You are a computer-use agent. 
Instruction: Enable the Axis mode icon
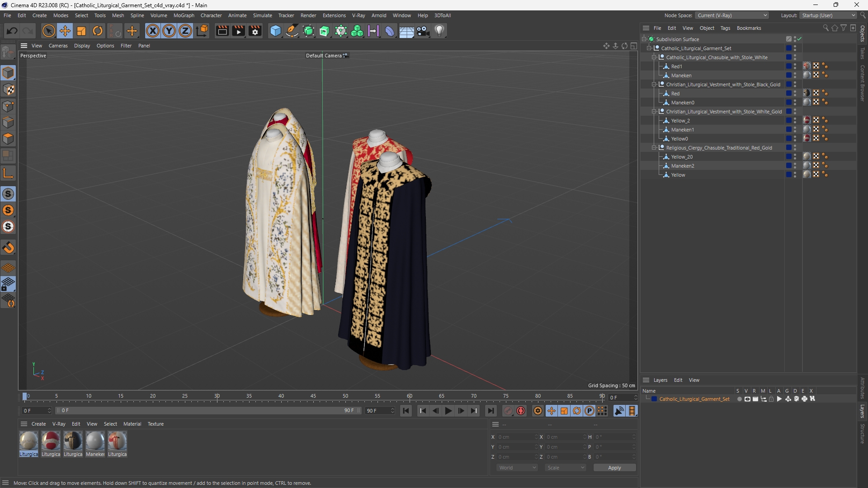coord(8,173)
